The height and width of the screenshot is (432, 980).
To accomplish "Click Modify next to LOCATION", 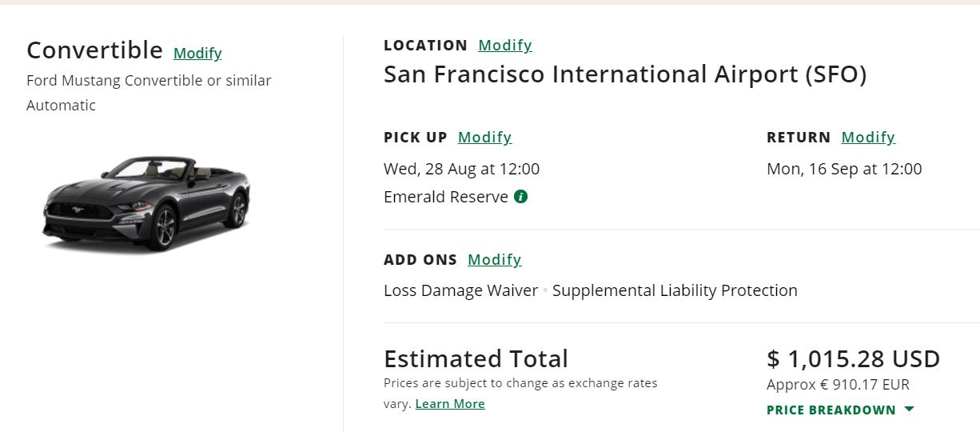I will [x=504, y=46].
